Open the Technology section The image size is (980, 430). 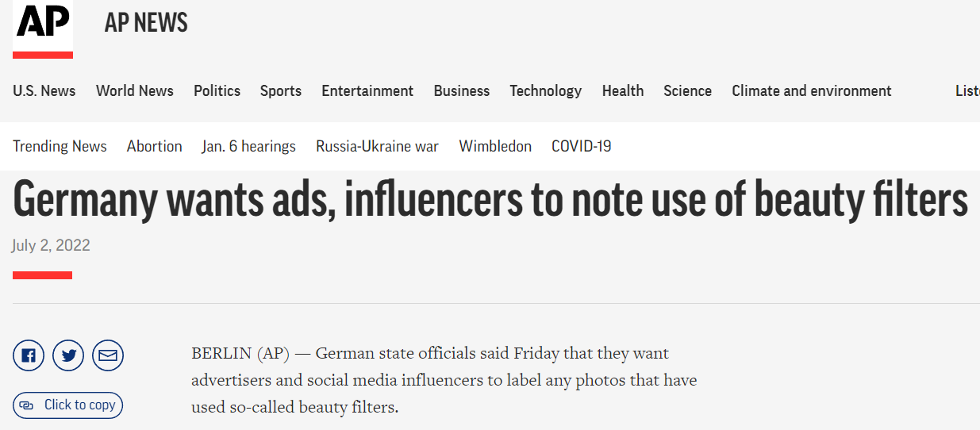coord(546,91)
